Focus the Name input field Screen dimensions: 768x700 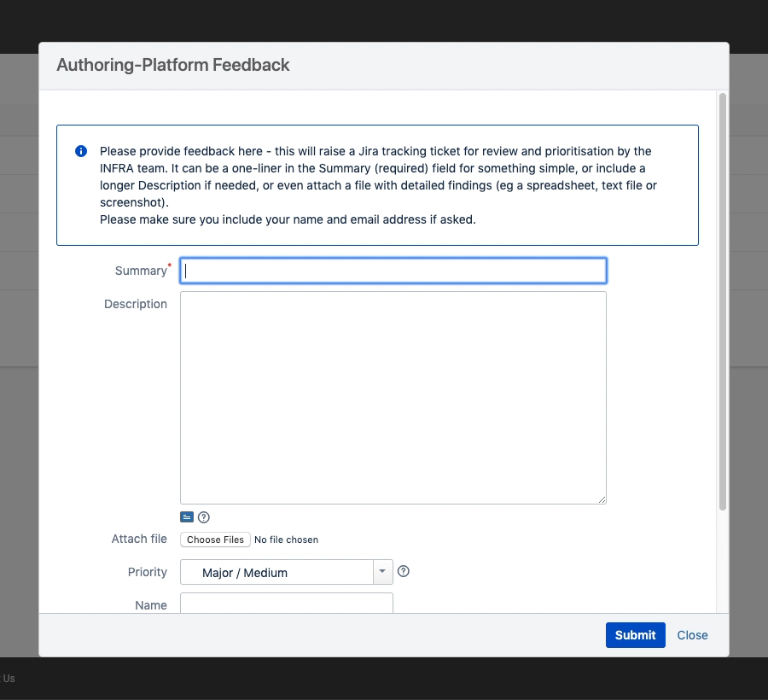pos(287,603)
